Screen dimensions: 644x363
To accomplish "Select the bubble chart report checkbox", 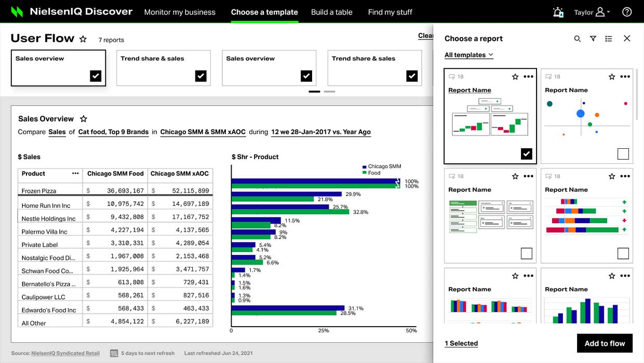I will (x=623, y=154).
